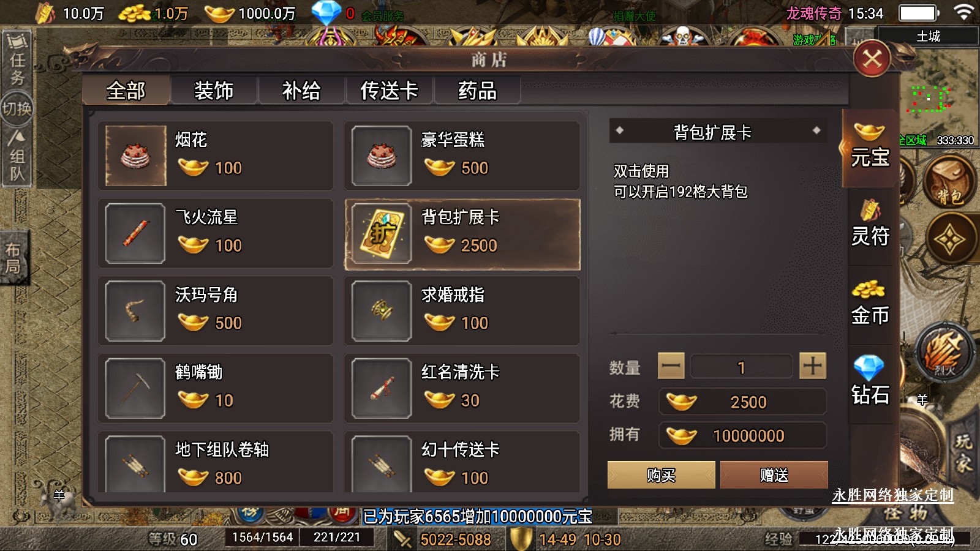Select the 烟花 firework cake item icon
The height and width of the screenshot is (551, 980).
(136, 156)
